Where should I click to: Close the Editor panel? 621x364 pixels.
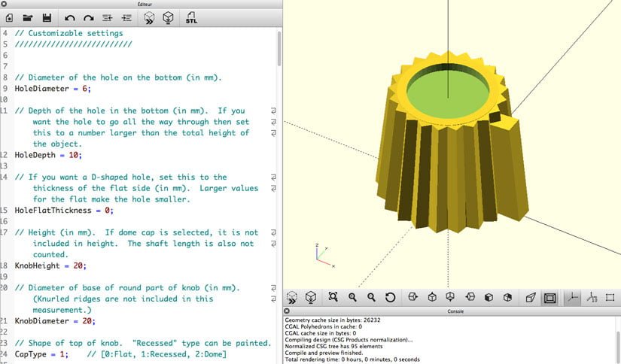[4, 4]
